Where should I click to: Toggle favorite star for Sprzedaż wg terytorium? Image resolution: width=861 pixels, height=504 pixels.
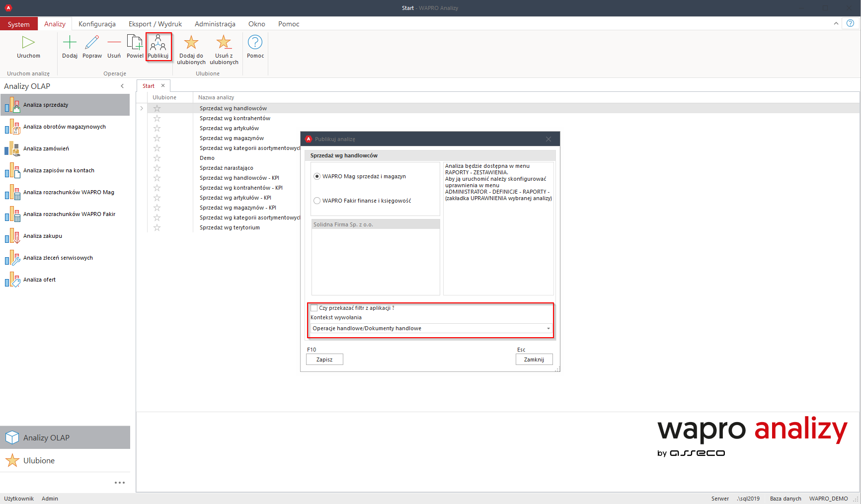(x=157, y=227)
